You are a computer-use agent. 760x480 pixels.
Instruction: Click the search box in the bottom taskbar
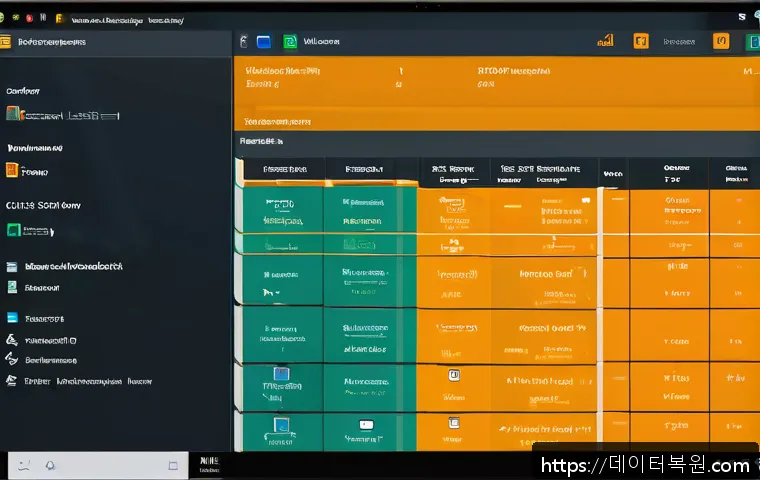pos(100,465)
